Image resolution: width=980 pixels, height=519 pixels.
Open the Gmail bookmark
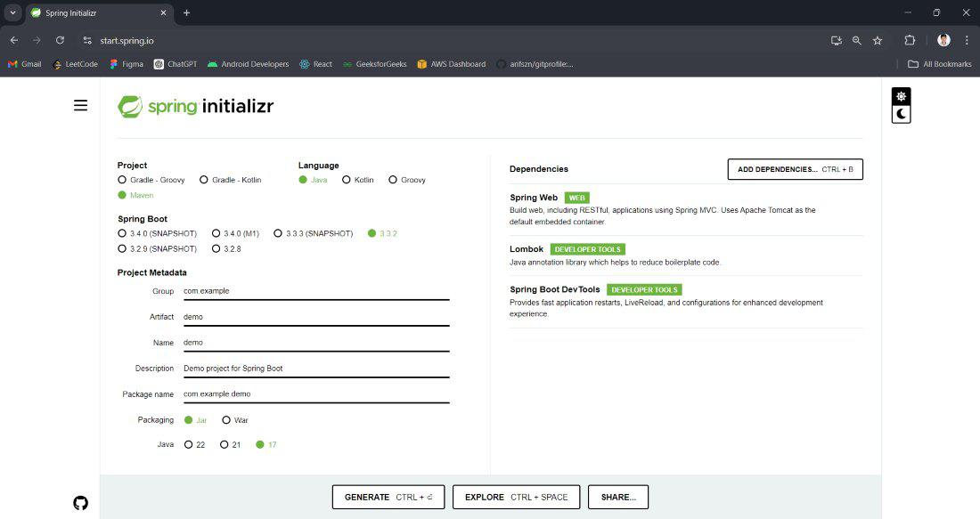click(24, 64)
